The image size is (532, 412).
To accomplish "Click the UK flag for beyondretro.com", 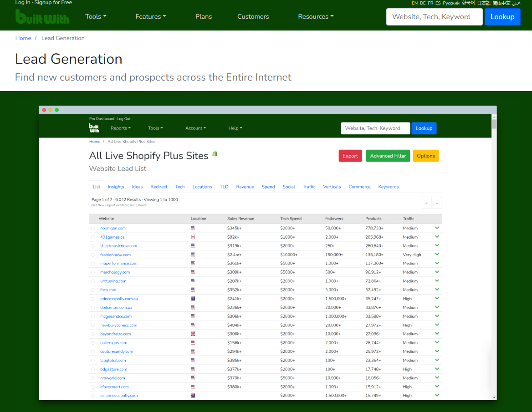I will 193,334.
